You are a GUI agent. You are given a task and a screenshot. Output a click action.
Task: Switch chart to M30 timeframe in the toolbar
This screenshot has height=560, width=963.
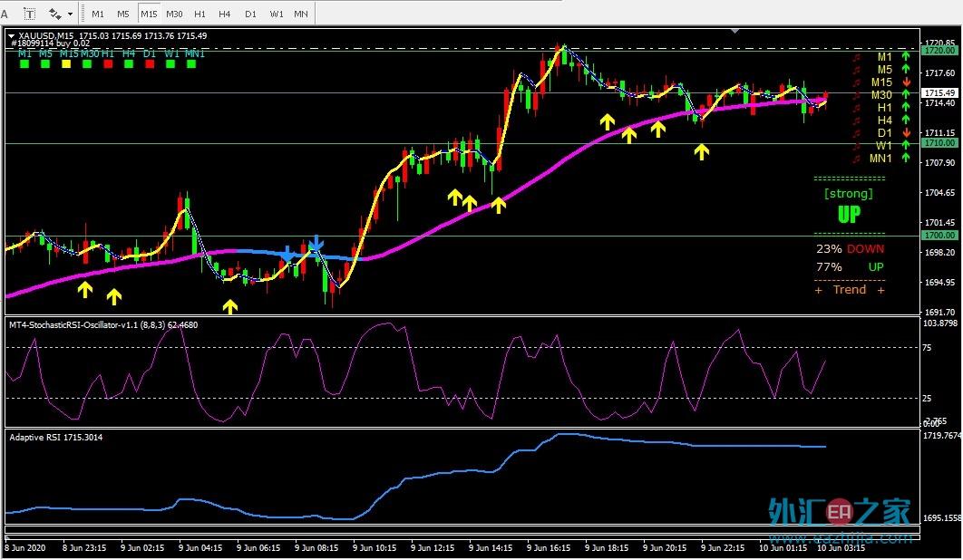(174, 14)
